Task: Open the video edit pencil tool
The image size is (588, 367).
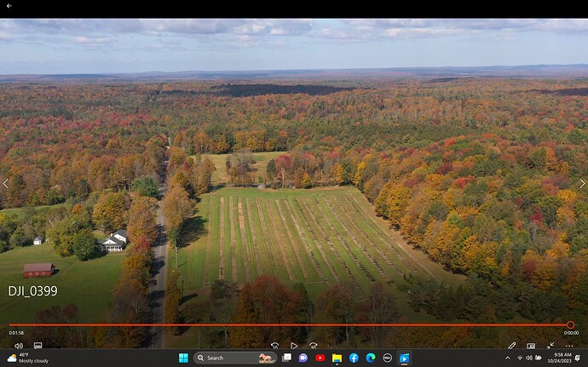Action: pos(512,346)
